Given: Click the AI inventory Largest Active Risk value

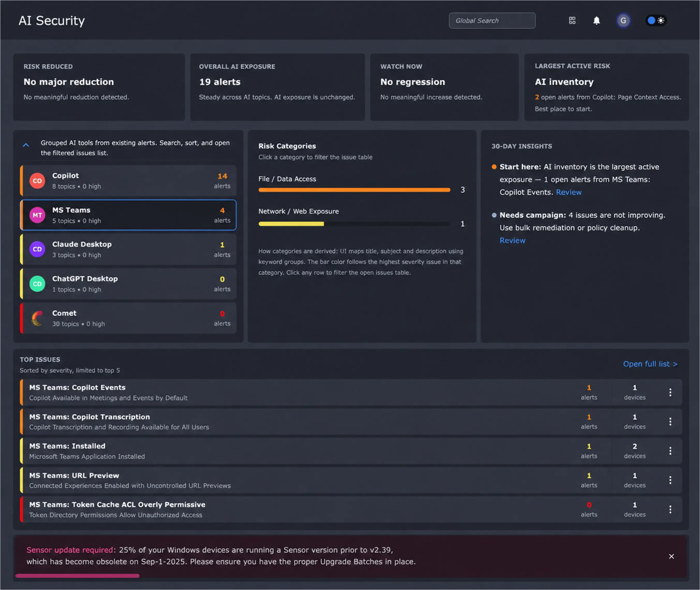Looking at the screenshot, I should coord(564,82).
